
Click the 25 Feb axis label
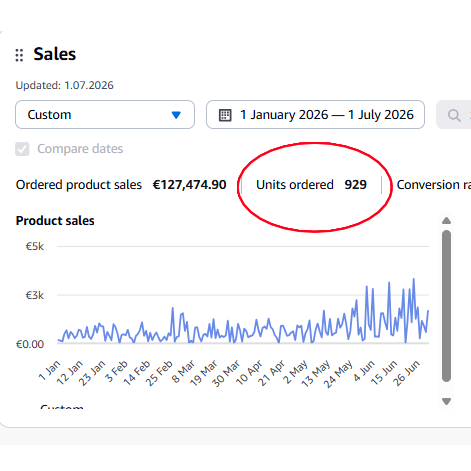[x=159, y=373]
